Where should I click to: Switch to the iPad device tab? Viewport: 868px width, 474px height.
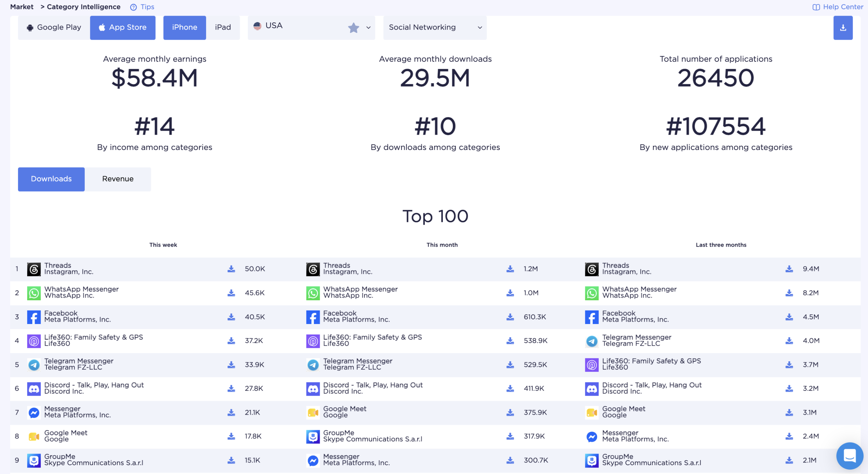(x=223, y=28)
